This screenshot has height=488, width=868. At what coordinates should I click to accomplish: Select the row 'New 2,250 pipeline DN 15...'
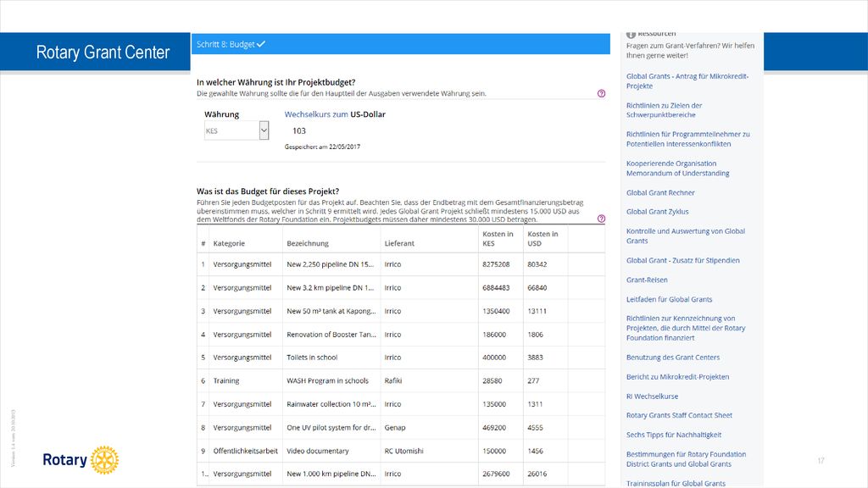401,264
